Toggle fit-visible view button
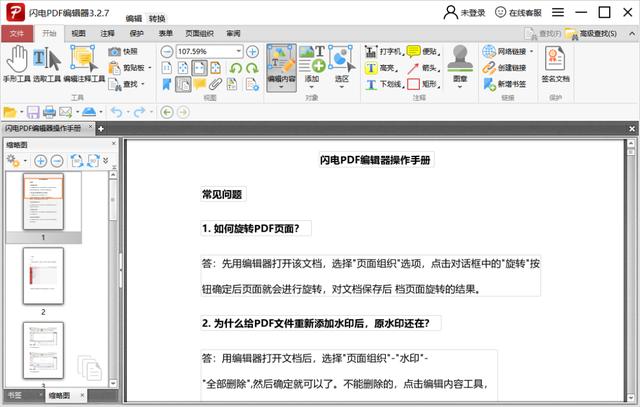This screenshot has width=640, height=407. click(216, 68)
